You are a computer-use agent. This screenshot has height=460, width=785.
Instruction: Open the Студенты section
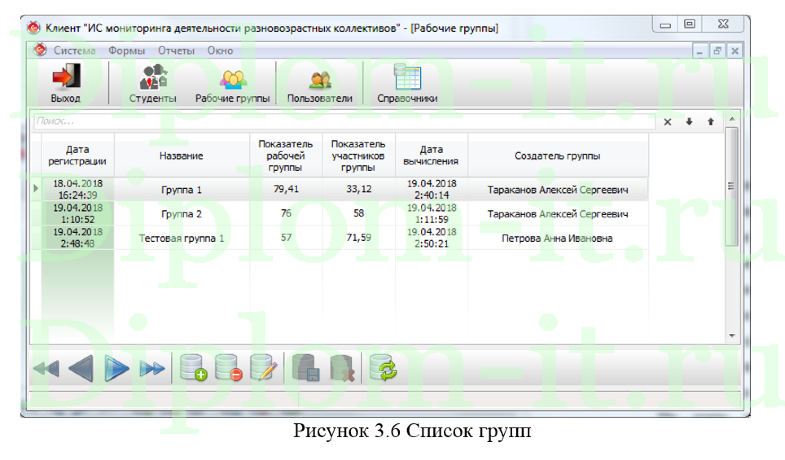point(153,83)
